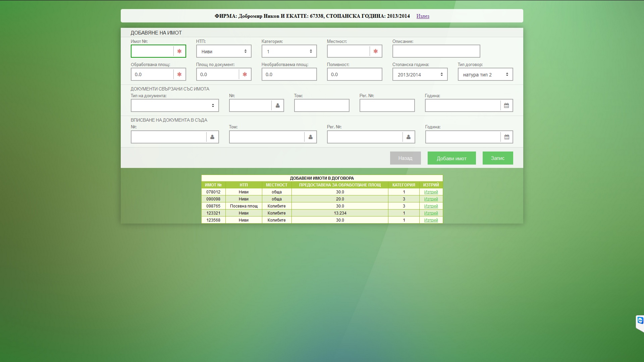644x362 pixels.
Task: Click the 13.234 area cell
Action: [340, 213]
